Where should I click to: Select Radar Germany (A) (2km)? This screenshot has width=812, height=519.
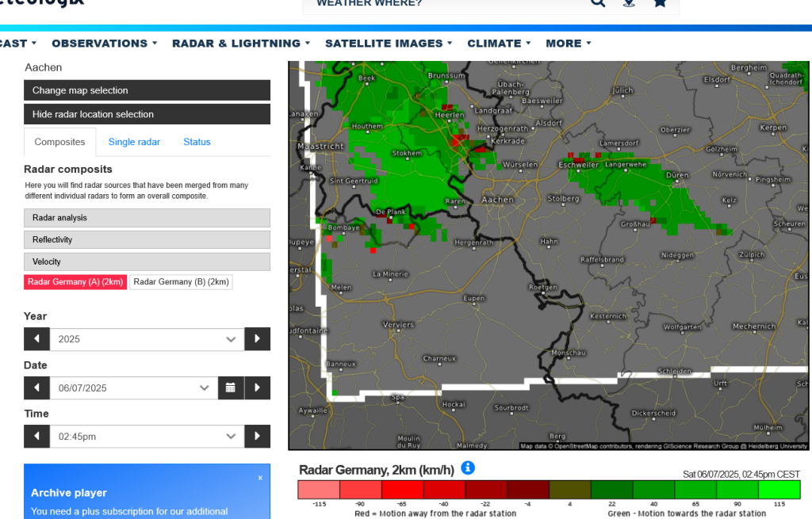coord(75,282)
